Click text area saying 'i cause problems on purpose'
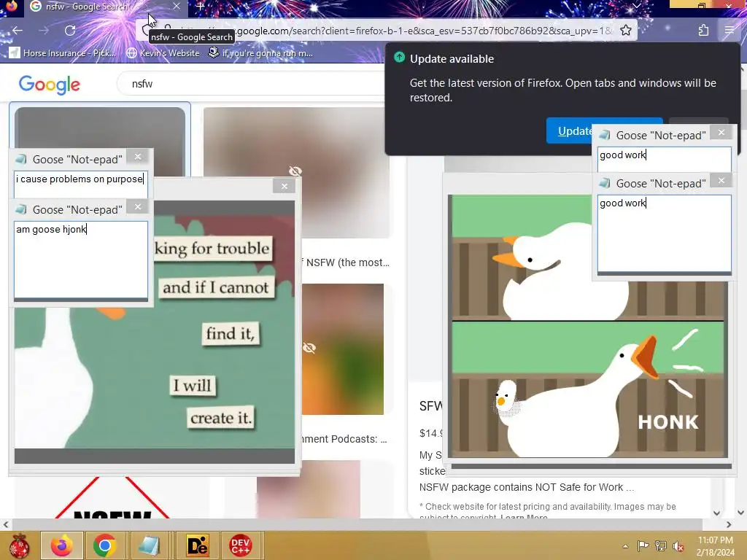 tap(80, 184)
